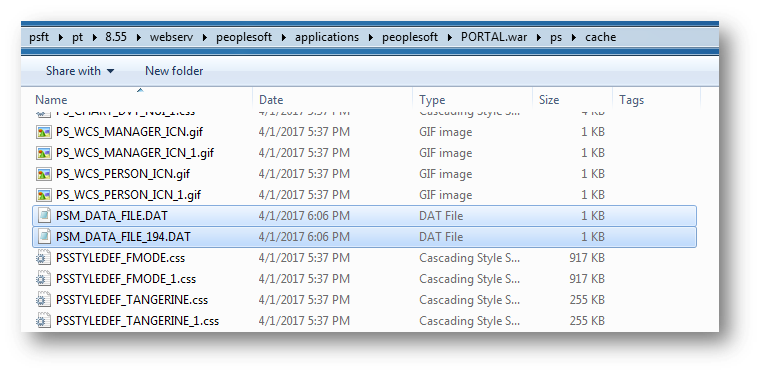The image size is (761, 374).
Task: Click GIF image type of PS_WCS_PERSON_ICN.gif
Action: [x=446, y=174]
